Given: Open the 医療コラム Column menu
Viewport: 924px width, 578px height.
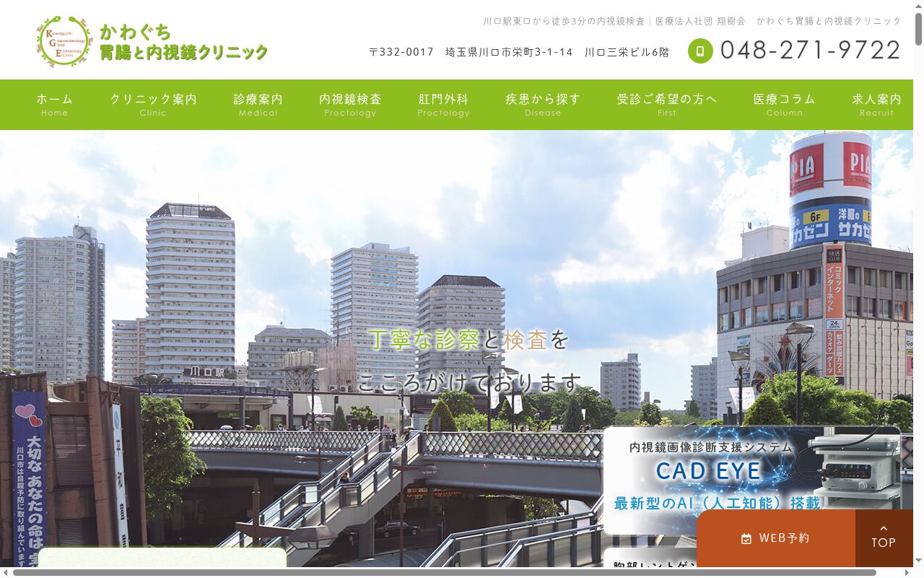Looking at the screenshot, I should 785,105.
